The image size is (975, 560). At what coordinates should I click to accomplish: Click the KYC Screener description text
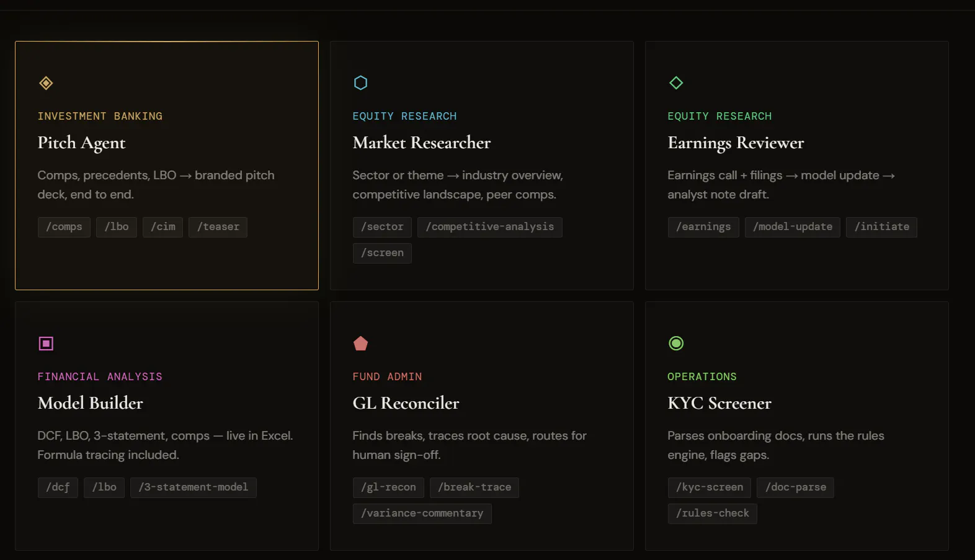(x=776, y=445)
